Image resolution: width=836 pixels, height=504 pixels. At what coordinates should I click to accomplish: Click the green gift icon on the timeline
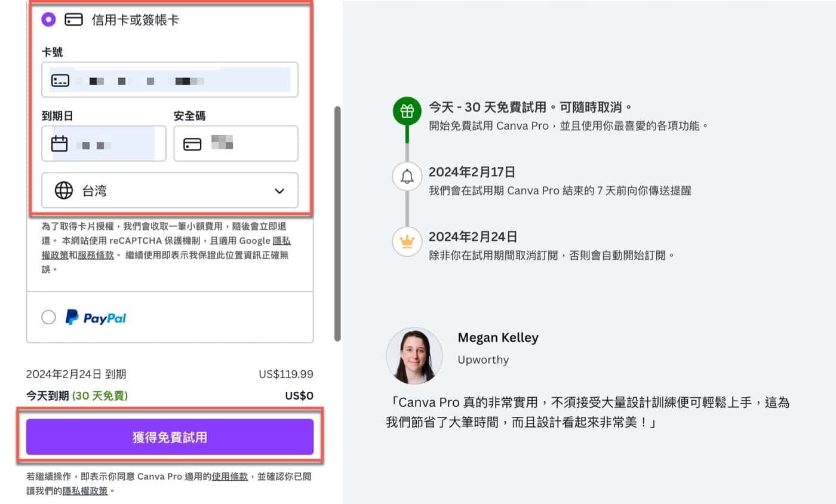click(407, 111)
